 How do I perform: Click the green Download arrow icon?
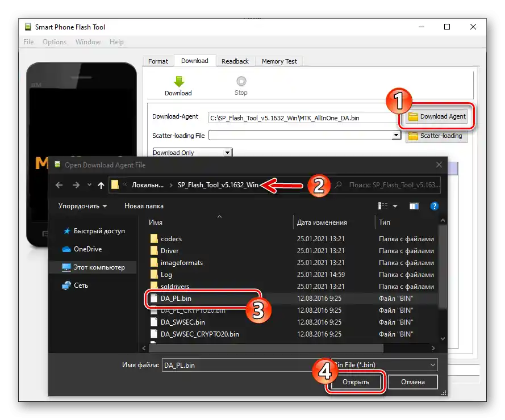(179, 82)
